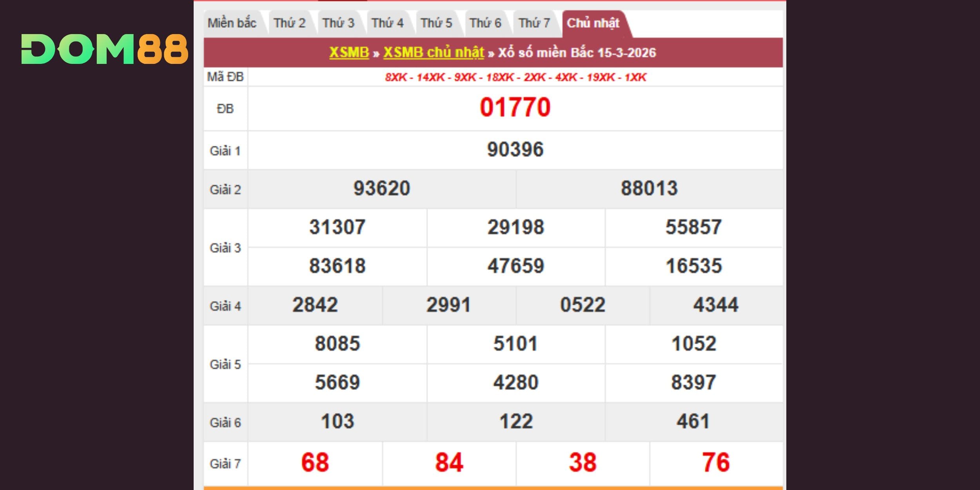
Task: Click Giải 7 red number 68
Action: [315, 463]
